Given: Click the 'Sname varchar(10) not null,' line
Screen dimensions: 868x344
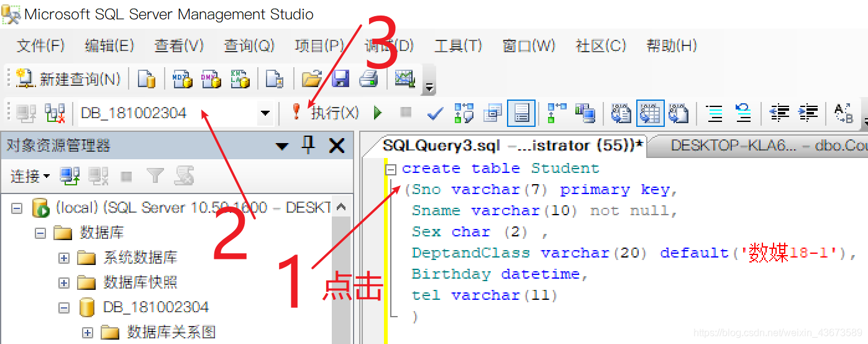Looking at the screenshot, I should coord(544,210).
